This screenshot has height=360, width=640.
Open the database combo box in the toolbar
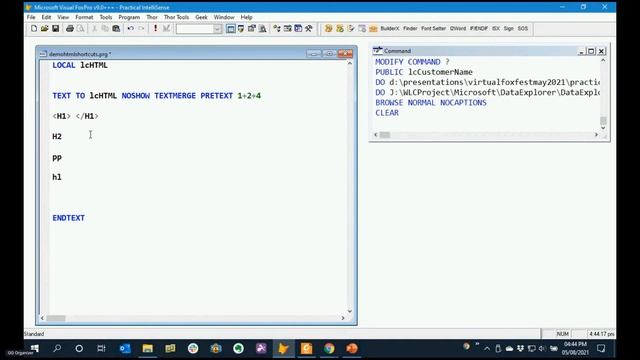click(x=199, y=29)
